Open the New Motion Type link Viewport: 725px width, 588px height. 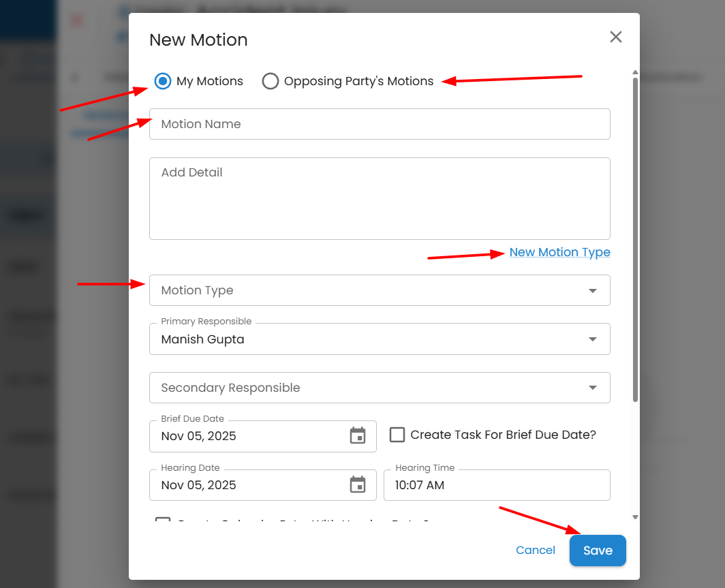point(559,252)
